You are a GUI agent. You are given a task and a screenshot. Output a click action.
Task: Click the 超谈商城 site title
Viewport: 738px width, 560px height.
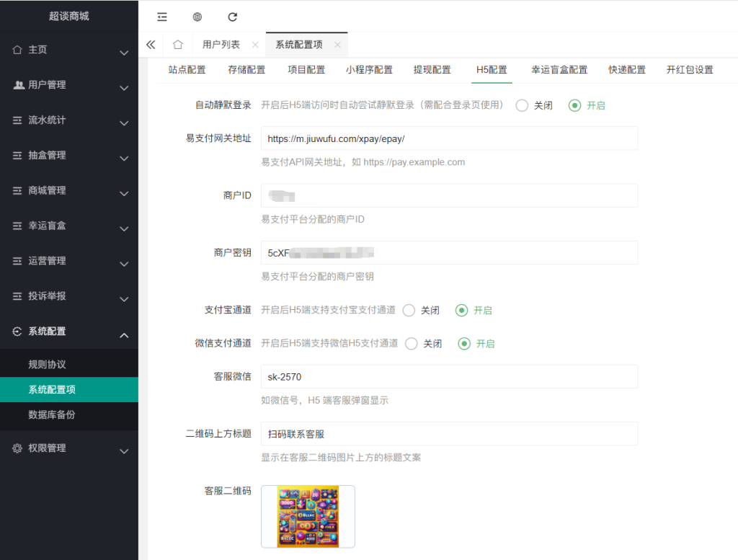point(69,16)
